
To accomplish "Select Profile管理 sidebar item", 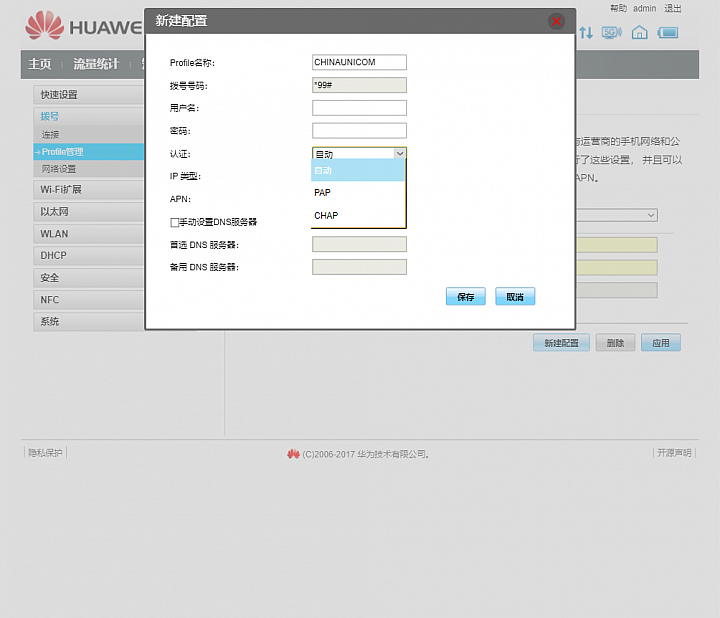I will (89, 152).
